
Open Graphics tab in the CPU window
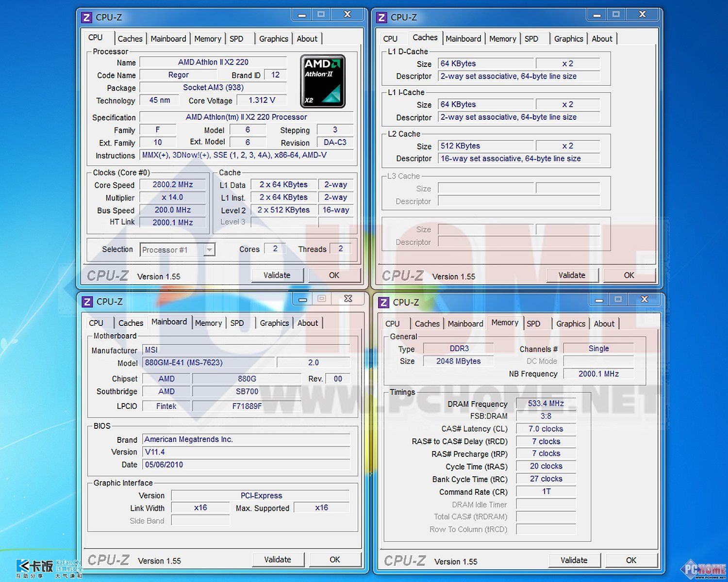tap(274, 39)
